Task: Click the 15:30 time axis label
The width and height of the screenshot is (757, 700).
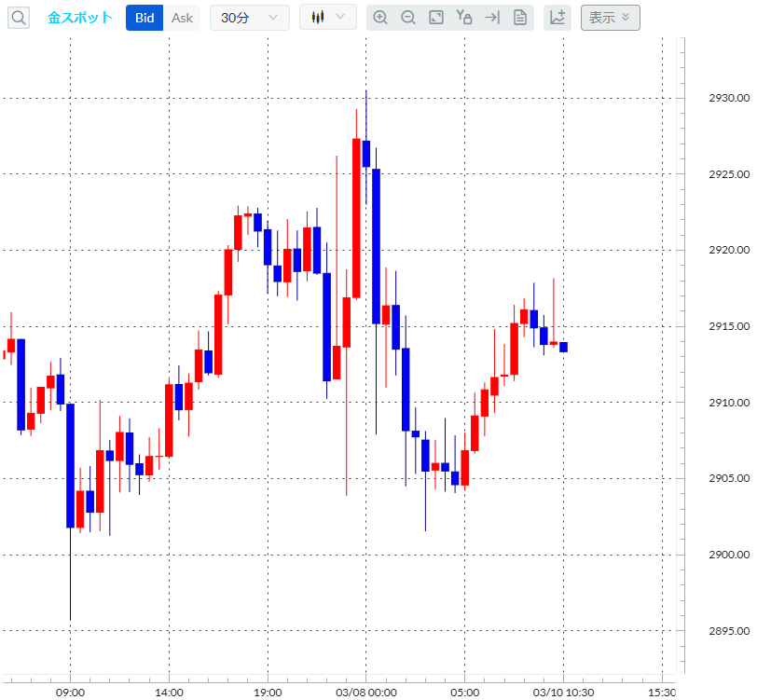Action: click(x=662, y=693)
